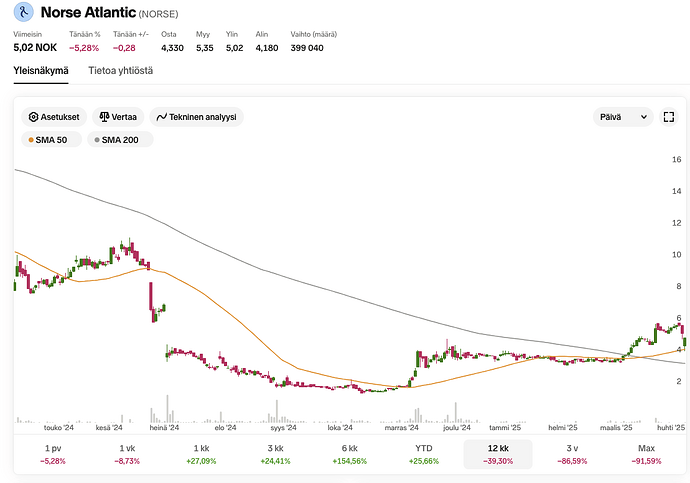Select the 12 kk time range
Image resolution: width=690 pixels, height=483 pixels.
[x=497, y=453]
